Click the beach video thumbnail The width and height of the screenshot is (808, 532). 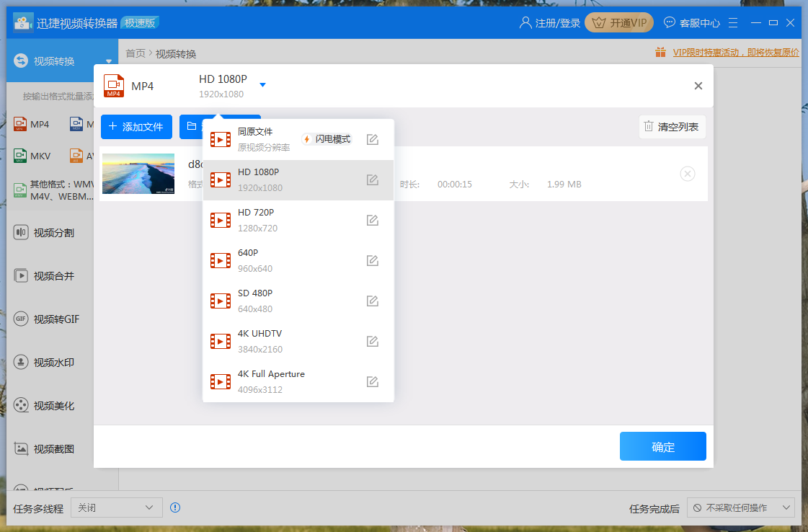[138, 174]
